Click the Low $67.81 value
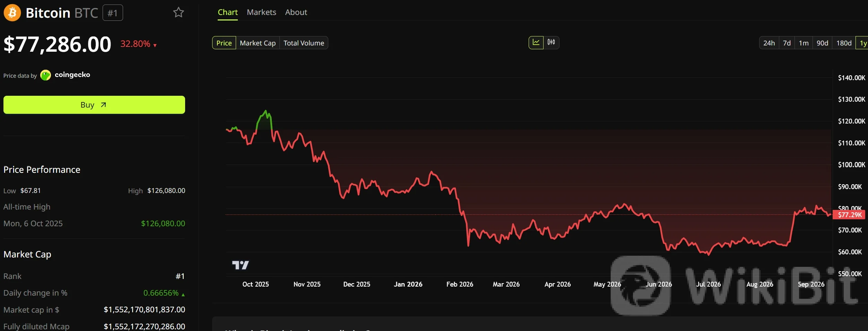The height and width of the screenshot is (331, 868). click(x=31, y=190)
